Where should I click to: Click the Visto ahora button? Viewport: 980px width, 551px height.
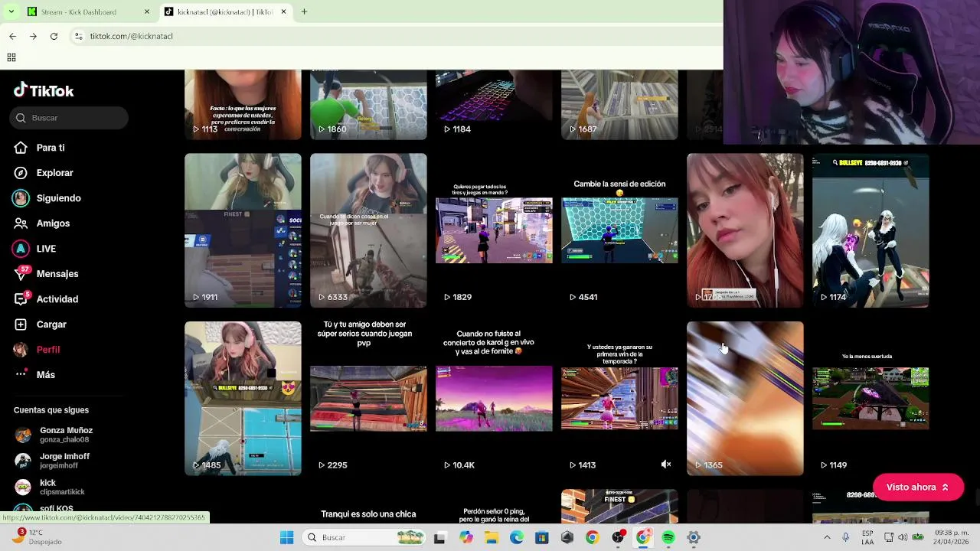(918, 487)
